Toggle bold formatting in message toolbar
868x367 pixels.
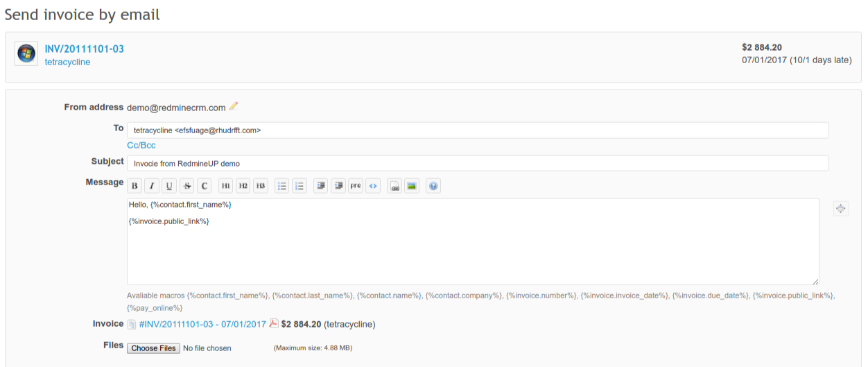(x=134, y=186)
